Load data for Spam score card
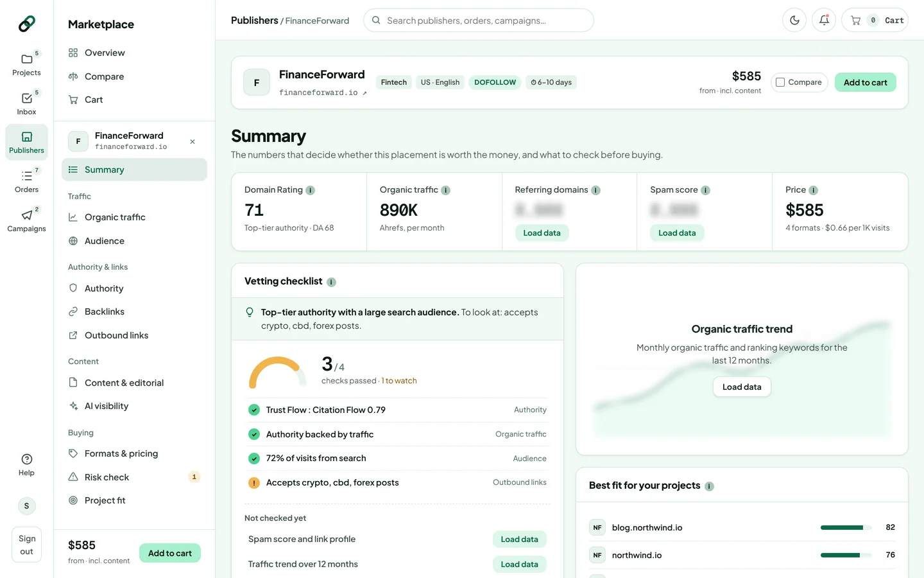Viewport: 924px width, 578px height. pyautogui.click(x=677, y=233)
